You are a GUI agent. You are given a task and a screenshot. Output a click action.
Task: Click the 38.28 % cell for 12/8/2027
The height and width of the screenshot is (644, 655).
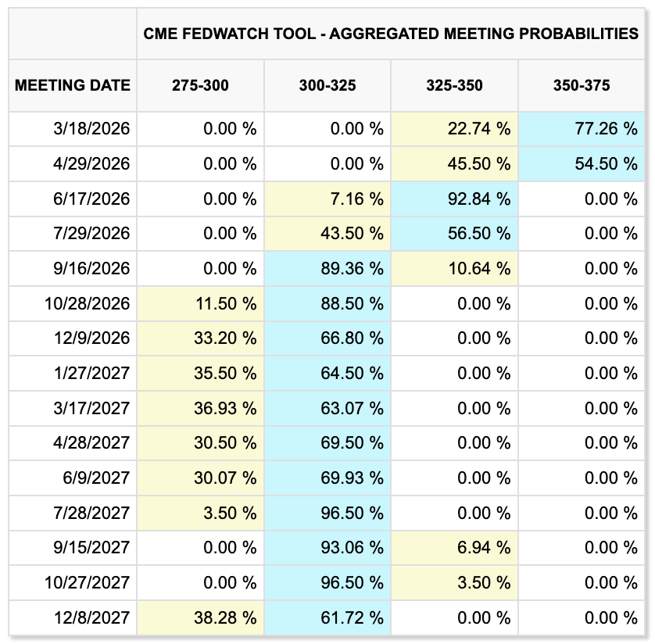pos(226,617)
